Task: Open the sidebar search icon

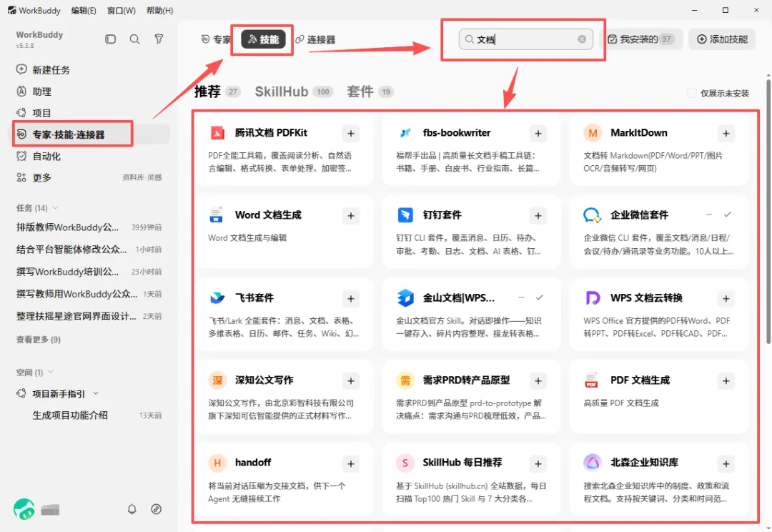Action: pyautogui.click(x=134, y=39)
